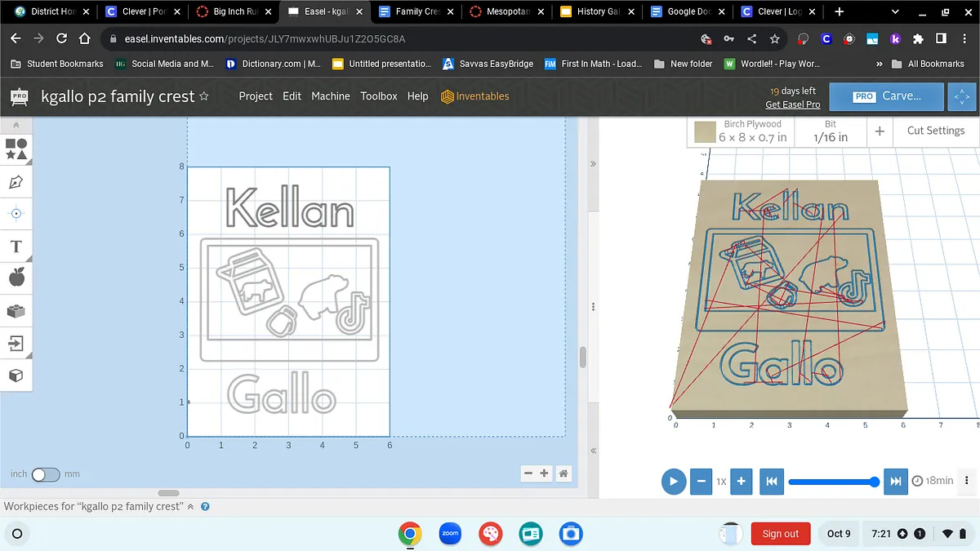Click the simulation progress slider
This screenshot has height=551, width=980.
click(x=831, y=482)
